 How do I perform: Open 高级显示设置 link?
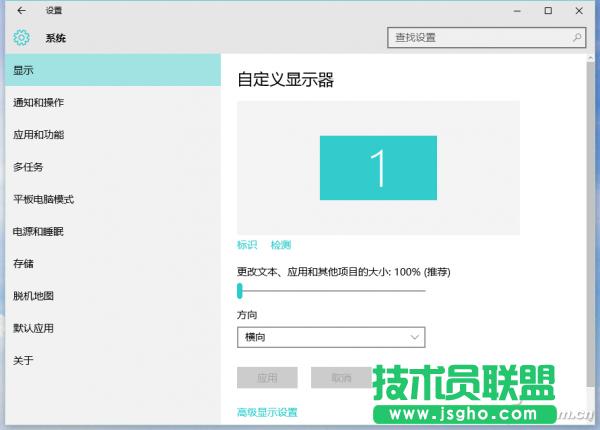(x=267, y=412)
